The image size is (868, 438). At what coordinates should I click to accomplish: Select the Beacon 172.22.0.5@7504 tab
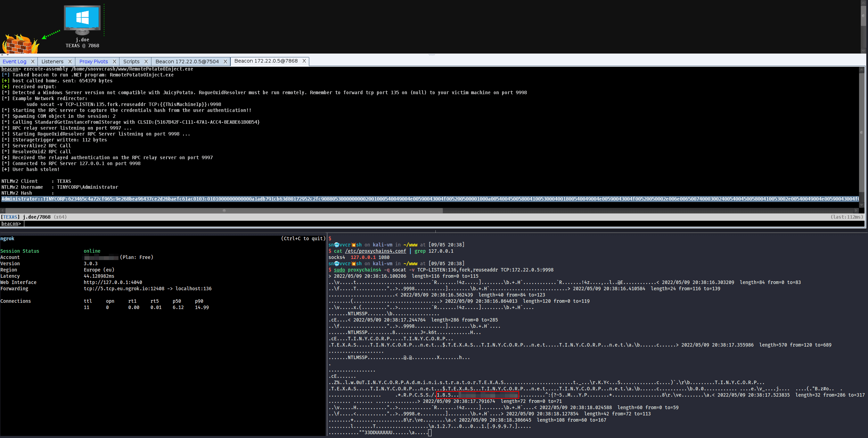click(188, 61)
